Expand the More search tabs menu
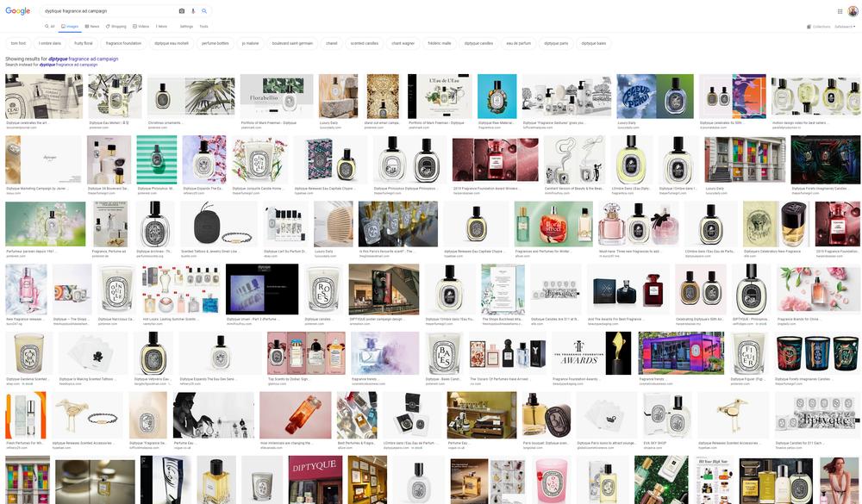Screen dimensions: 862x504 click(161, 27)
